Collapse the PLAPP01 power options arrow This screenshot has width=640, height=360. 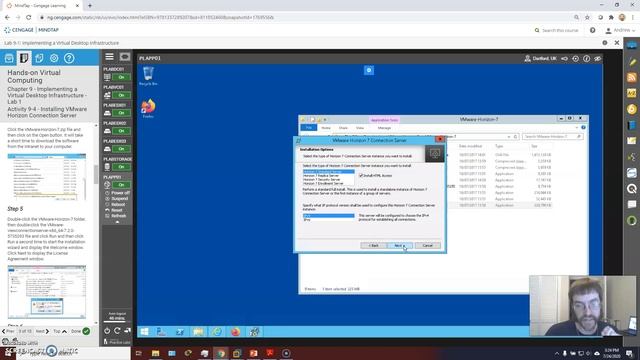[117, 222]
